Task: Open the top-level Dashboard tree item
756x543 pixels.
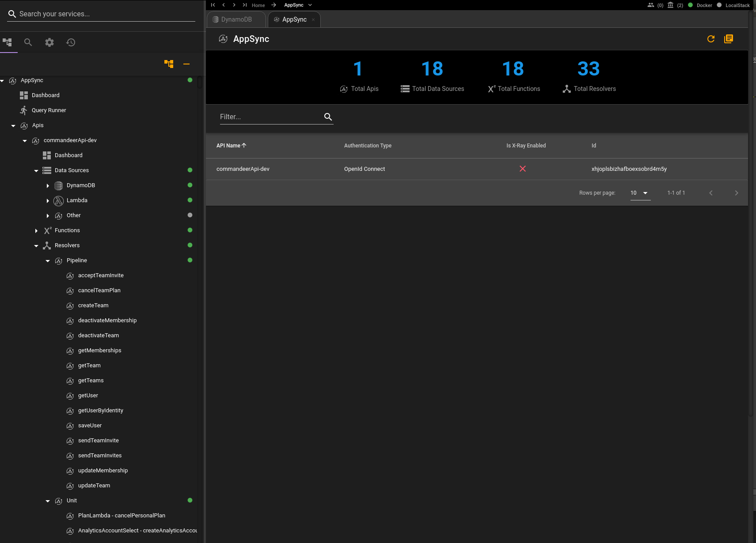Action: point(46,95)
